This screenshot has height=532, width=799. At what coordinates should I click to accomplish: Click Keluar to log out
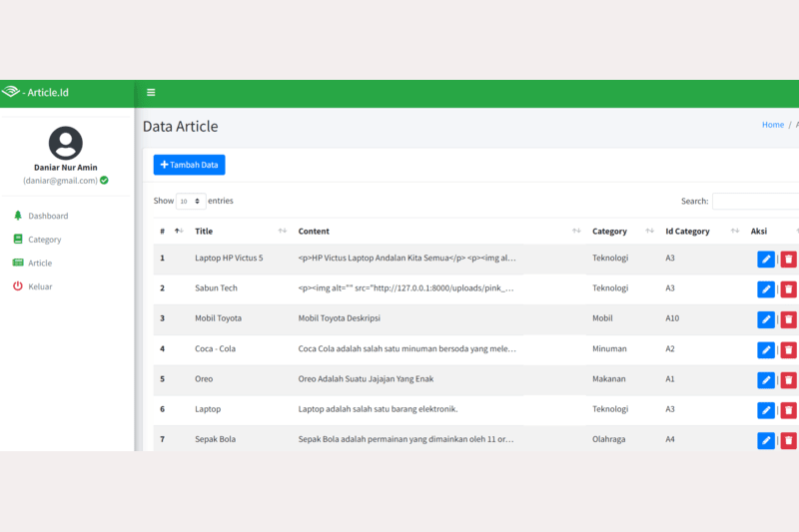click(40, 287)
